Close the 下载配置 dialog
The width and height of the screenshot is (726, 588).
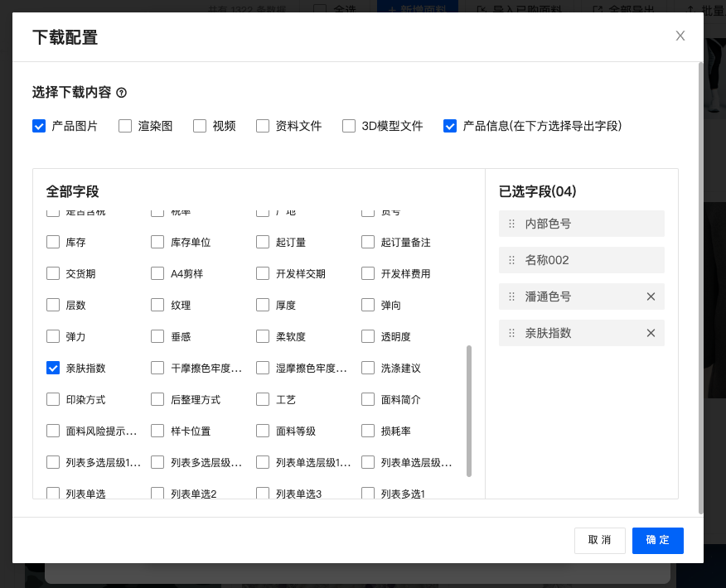(x=680, y=36)
